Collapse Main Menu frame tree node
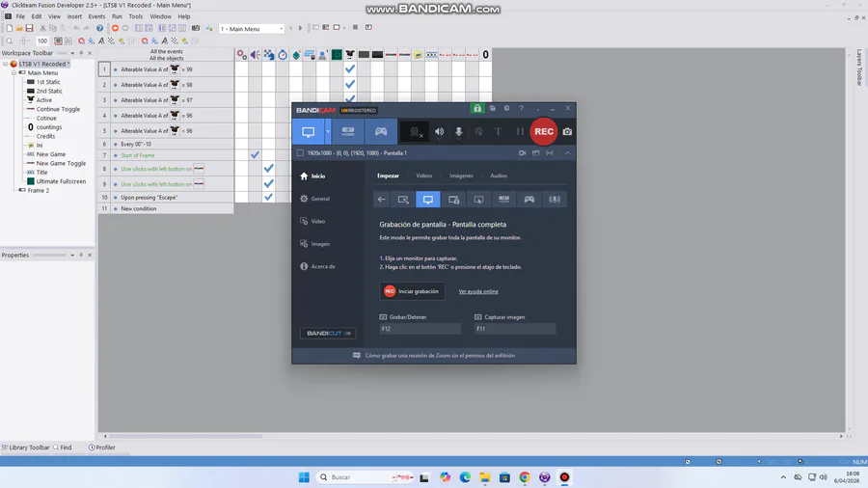This screenshot has height=488, width=868. (14, 73)
